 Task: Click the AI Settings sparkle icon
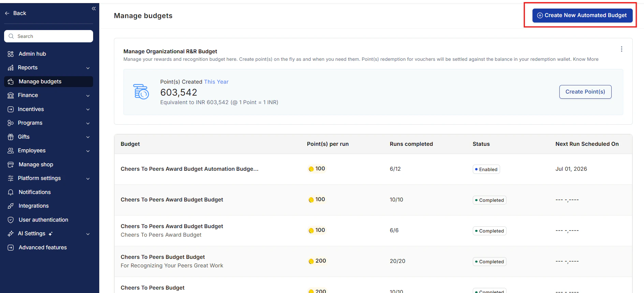11,234
